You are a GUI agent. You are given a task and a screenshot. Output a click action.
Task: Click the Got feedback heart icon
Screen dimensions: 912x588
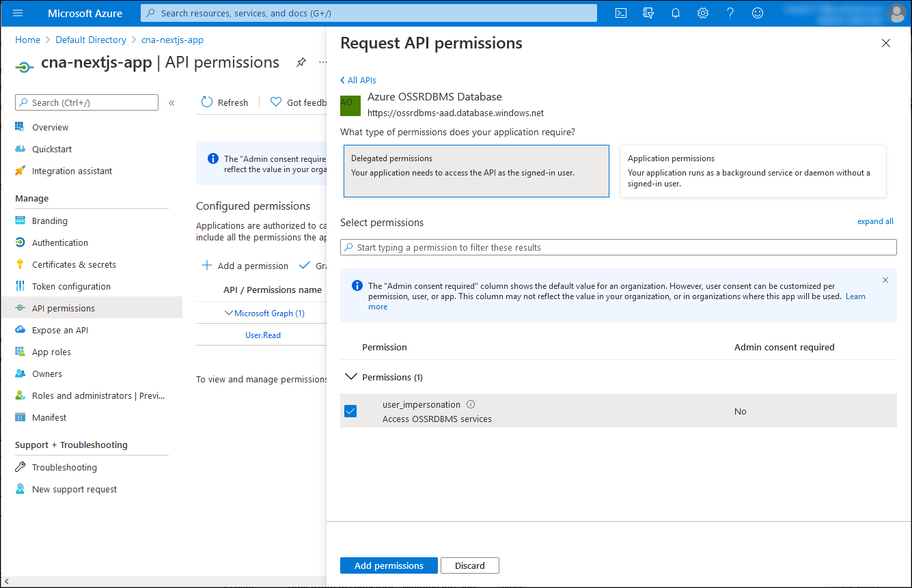click(x=276, y=102)
